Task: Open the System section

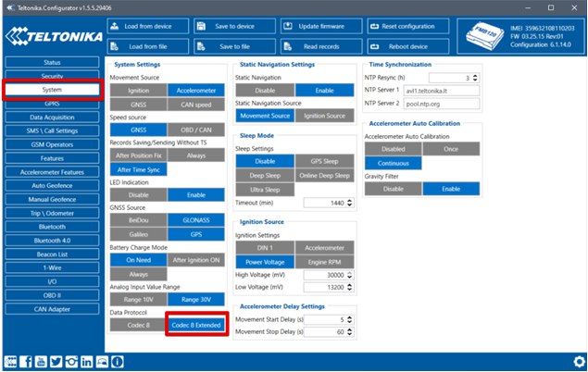Action: pos(52,90)
